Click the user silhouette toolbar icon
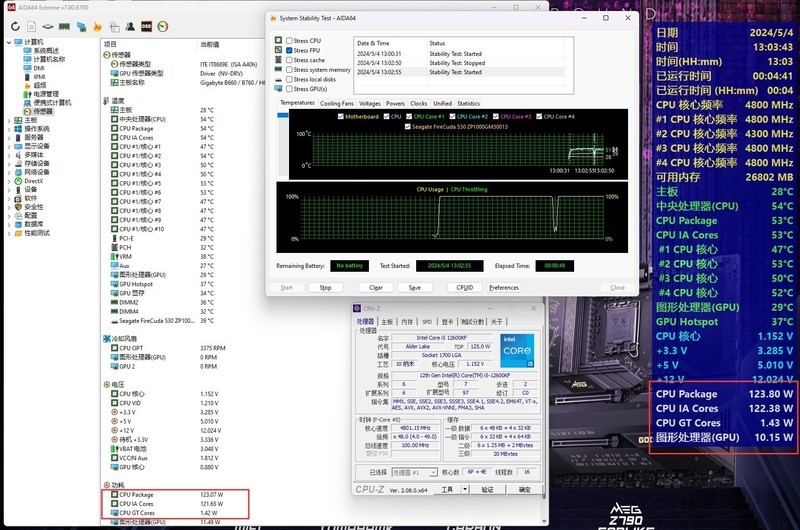 point(130,26)
